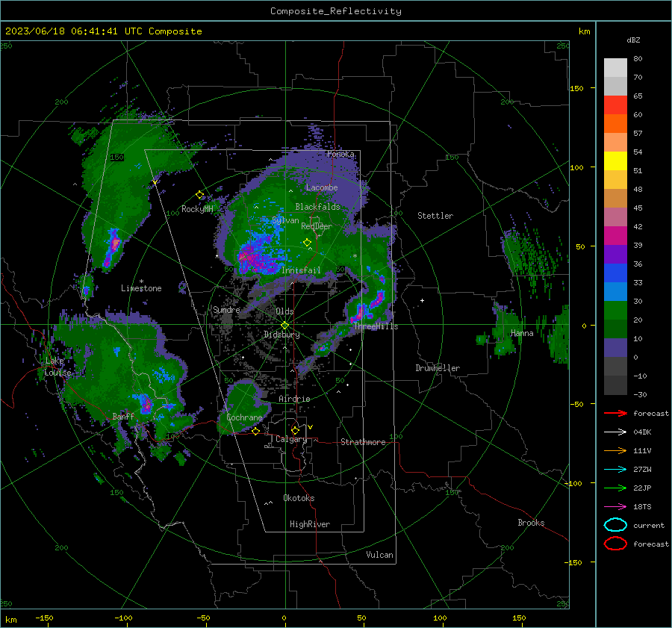Click the Didsbury label
The width and height of the screenshot is (672, 628).
(x=281, y=335)
